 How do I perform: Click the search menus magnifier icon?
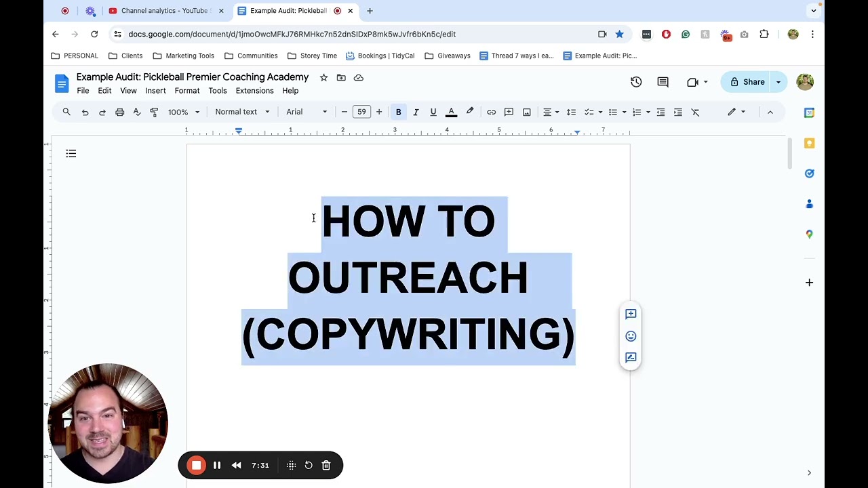point(66,112)
